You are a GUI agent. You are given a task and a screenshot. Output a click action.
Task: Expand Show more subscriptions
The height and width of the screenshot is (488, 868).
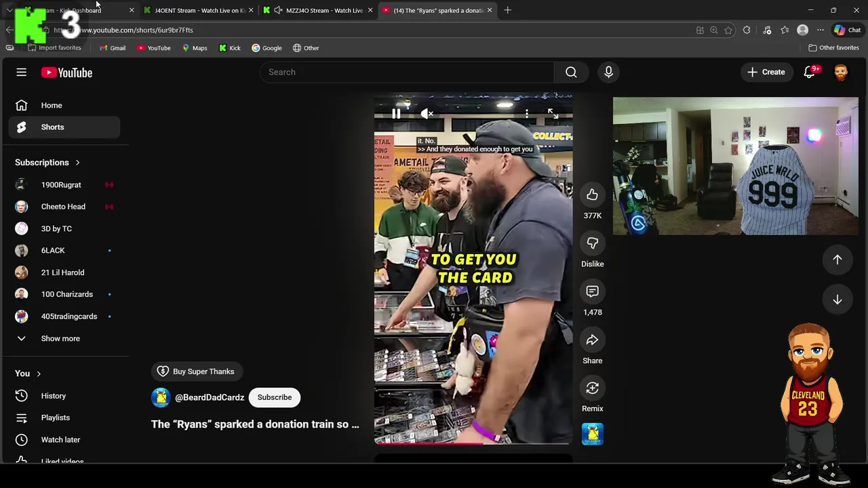(64, 338)
